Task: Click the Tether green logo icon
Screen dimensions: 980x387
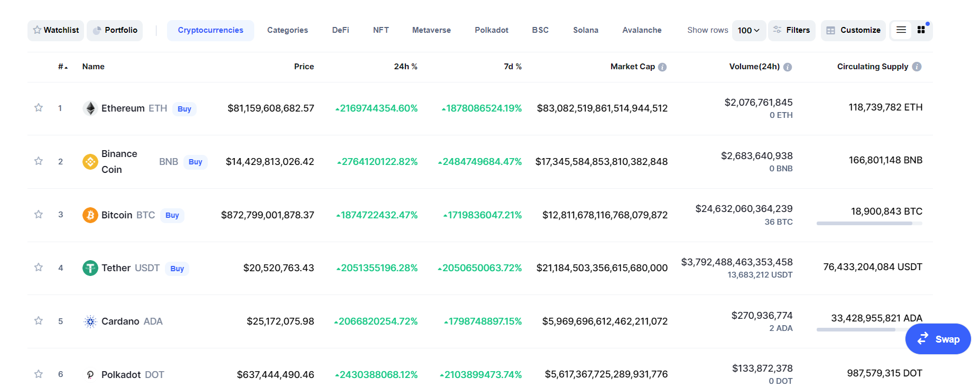Action: [x=90, y=268]
